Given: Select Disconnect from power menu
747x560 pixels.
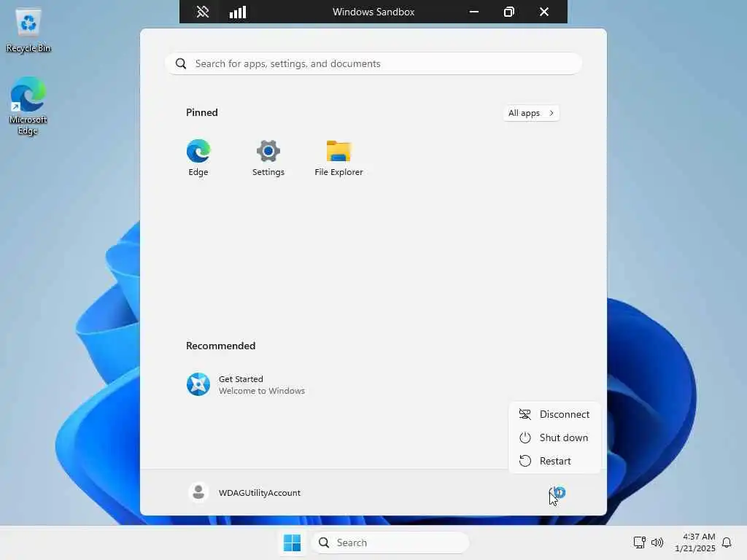Looking at the screenshot, I should coord(554,414).
